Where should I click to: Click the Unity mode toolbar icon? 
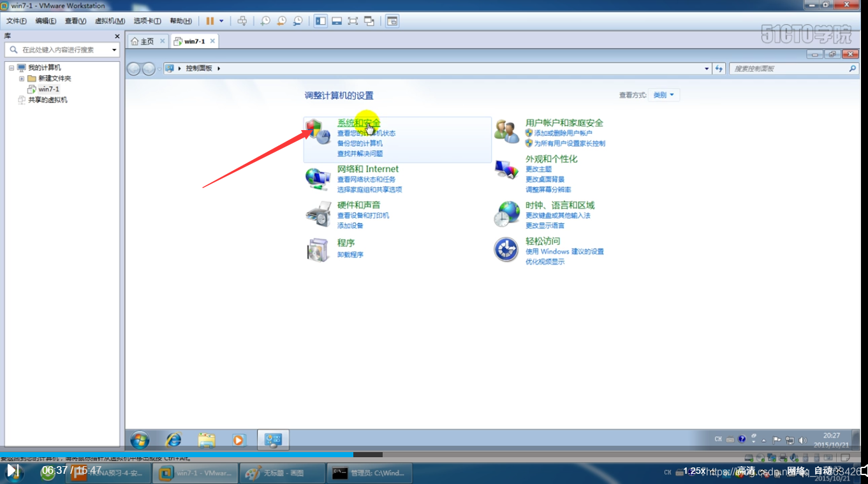tap(369, 21)
